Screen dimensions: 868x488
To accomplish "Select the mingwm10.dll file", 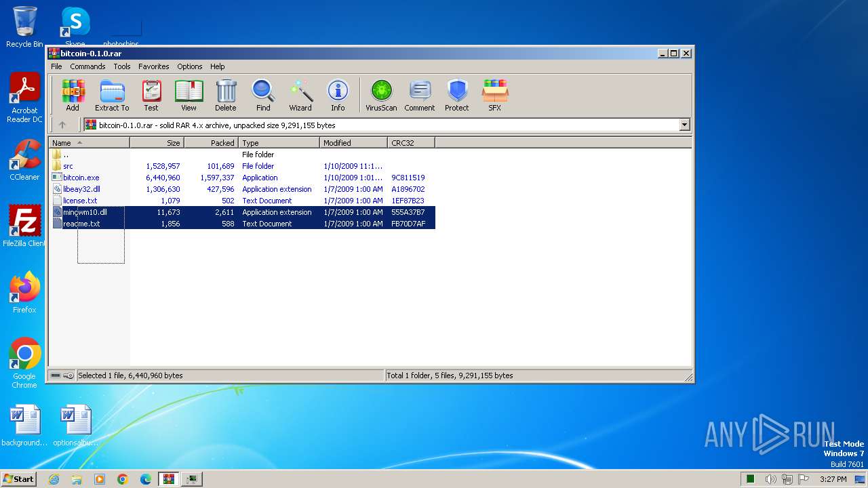I will [x=242, y=212].
